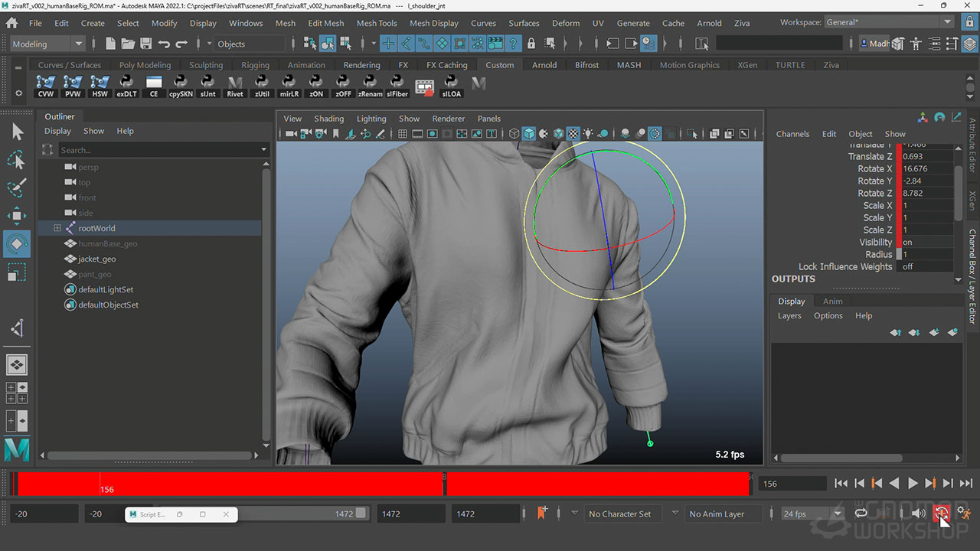This screenshot has width=980, height=551.
Task: Click the zRenam shelf icon
Action: (x=370, y=86)
